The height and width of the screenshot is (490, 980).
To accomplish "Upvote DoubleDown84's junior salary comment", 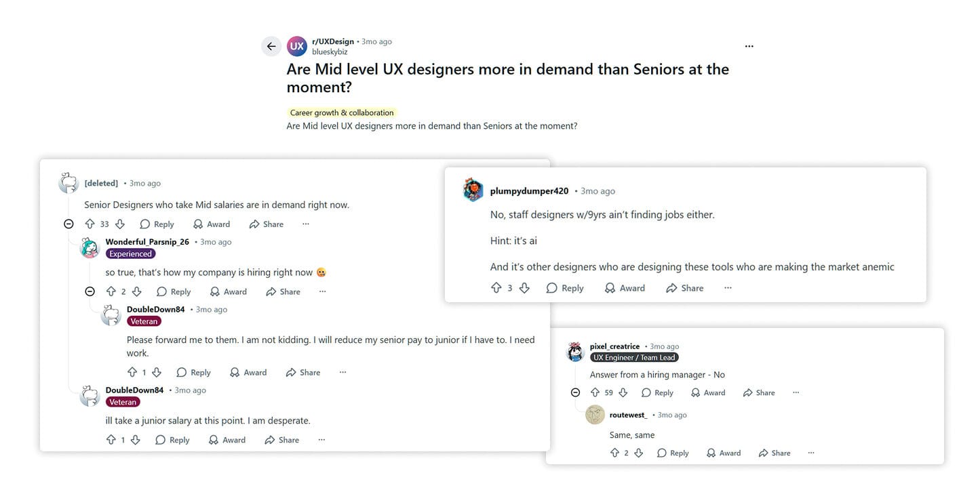I will tap(111, 439).
